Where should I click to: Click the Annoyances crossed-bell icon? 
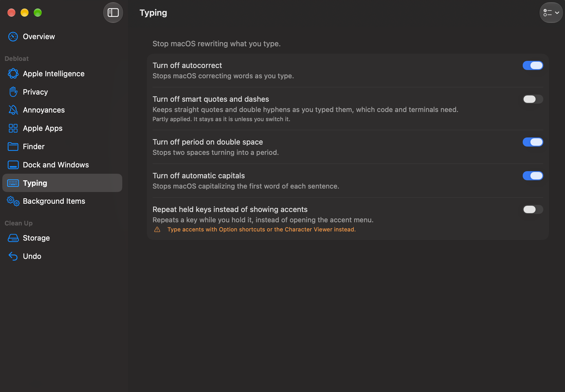(x=13, y=110)
